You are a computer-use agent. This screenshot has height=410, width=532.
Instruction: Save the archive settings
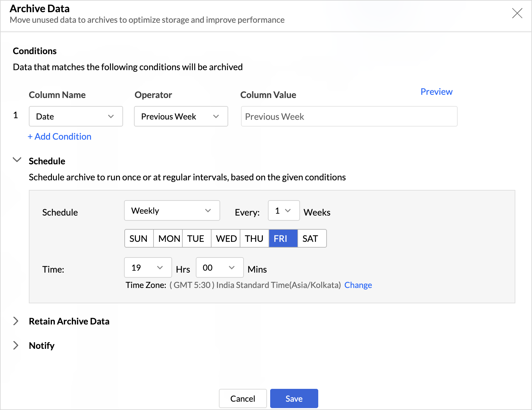tap(294, 399)
